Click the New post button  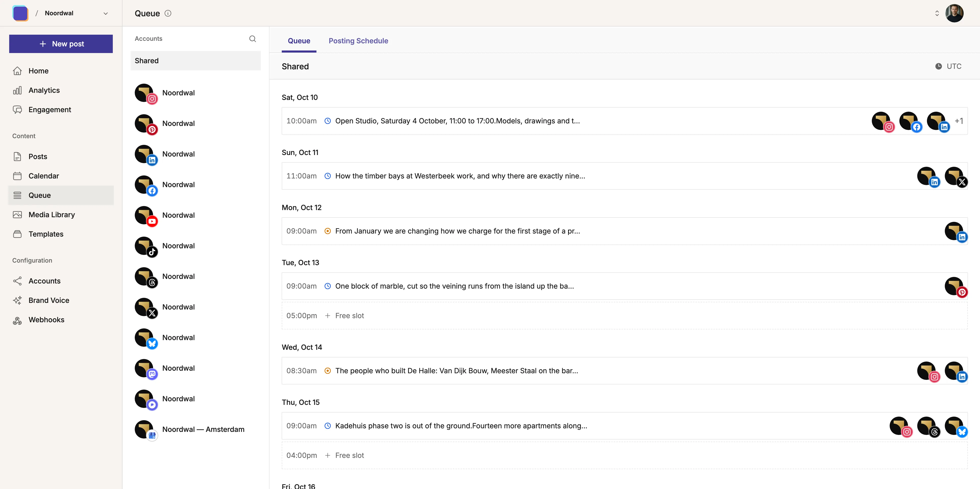61,44
